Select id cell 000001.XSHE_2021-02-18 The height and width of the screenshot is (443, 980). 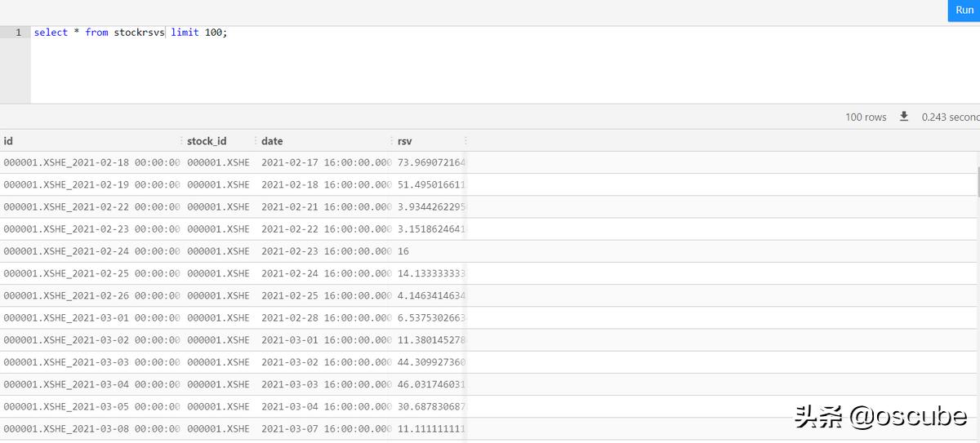(91, 162)
